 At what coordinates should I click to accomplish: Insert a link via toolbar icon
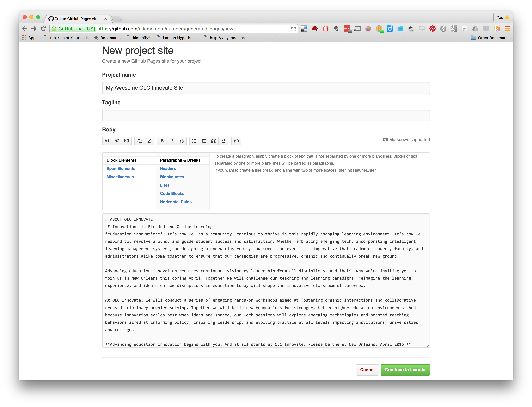coord(140,141)
